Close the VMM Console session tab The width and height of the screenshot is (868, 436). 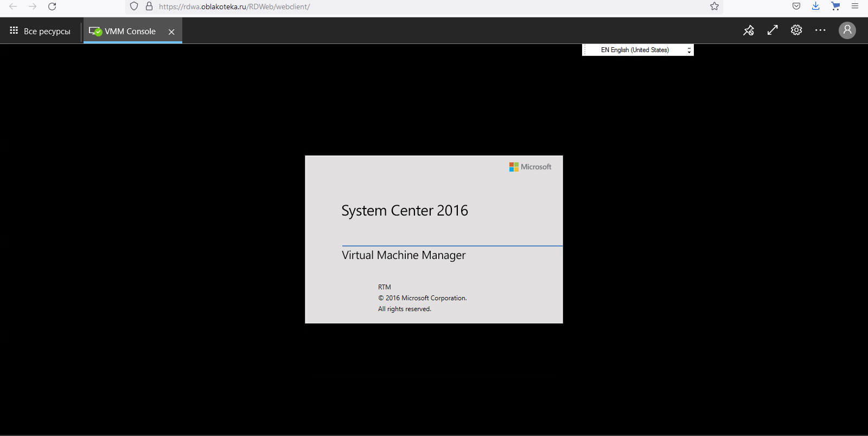[x=171, y=32]
